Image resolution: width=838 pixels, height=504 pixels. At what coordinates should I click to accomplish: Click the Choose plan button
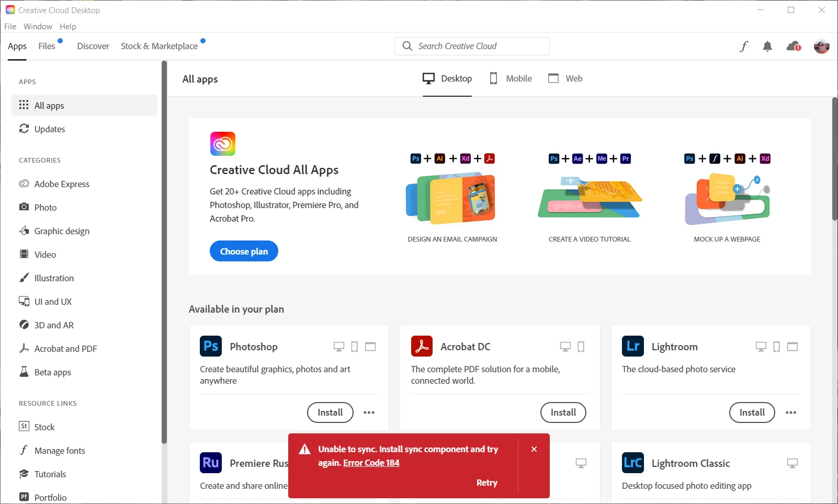244,251
